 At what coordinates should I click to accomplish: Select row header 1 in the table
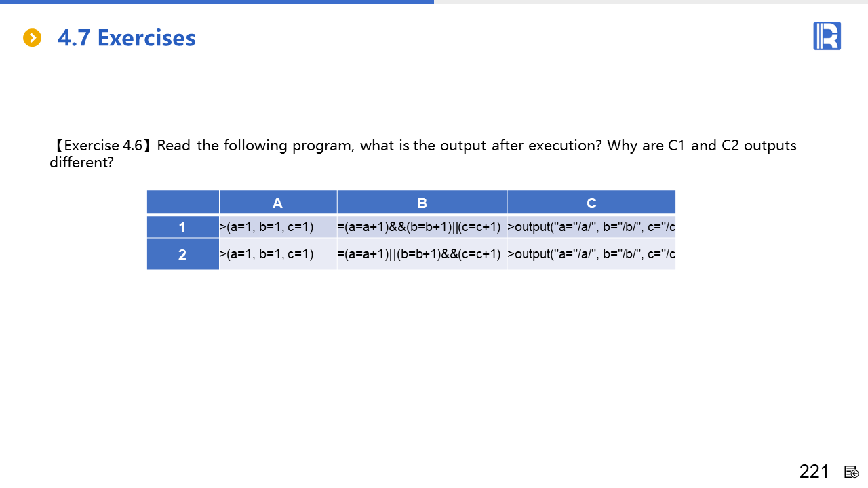coord(182,227)
